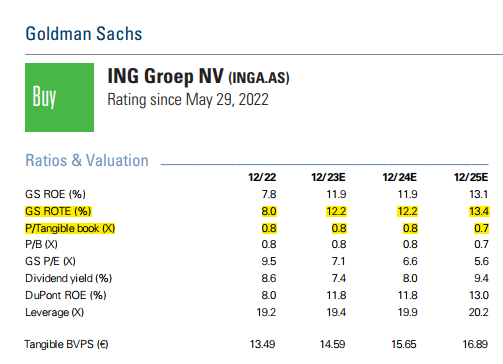Click the GS ROE (%) row label
The height and width of the screenshot is (364, 503).
click(x=55, y=194)
